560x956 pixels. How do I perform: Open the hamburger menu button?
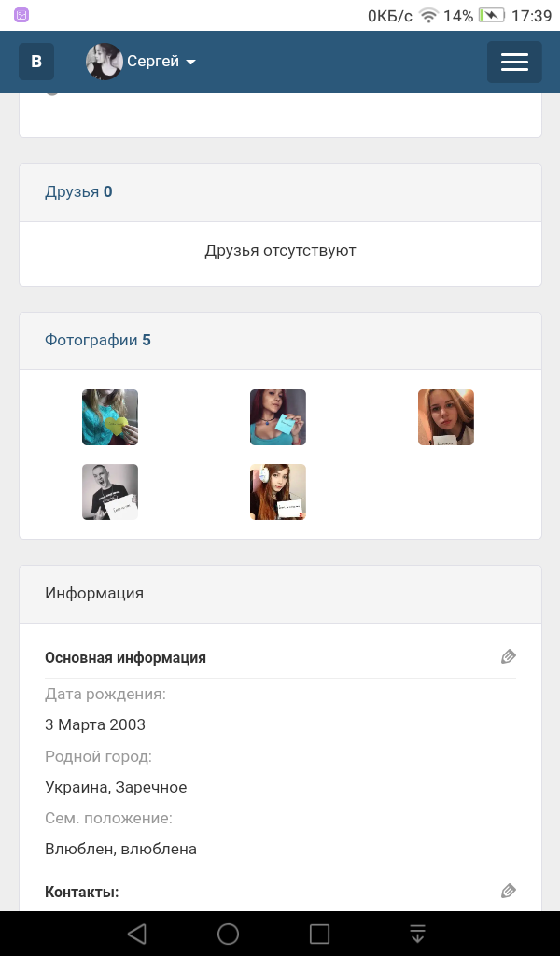[x=514, y=62]
